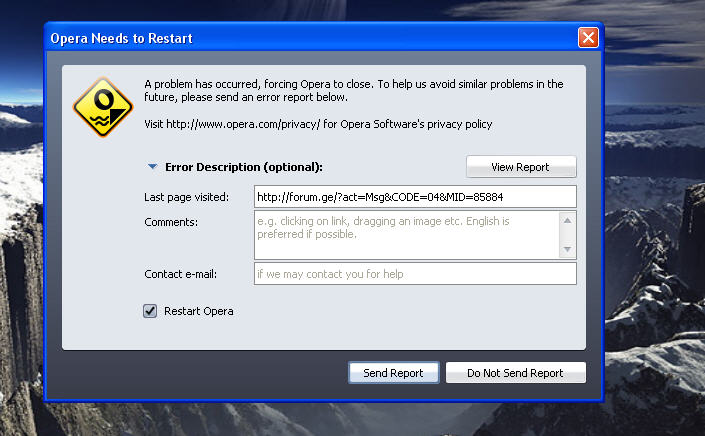Image resolution: width=705 pixels, height=436 pixels.
Task: Click the 'Contact e-mail:' label
Action: point(181,274)
